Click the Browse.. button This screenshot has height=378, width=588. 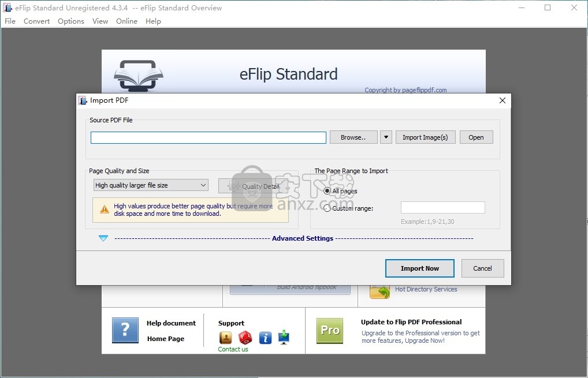click(353, 137)
